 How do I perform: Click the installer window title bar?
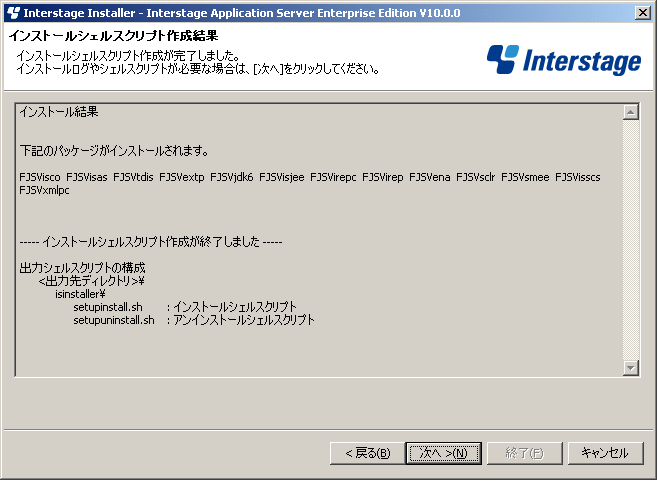click(320, 13)
